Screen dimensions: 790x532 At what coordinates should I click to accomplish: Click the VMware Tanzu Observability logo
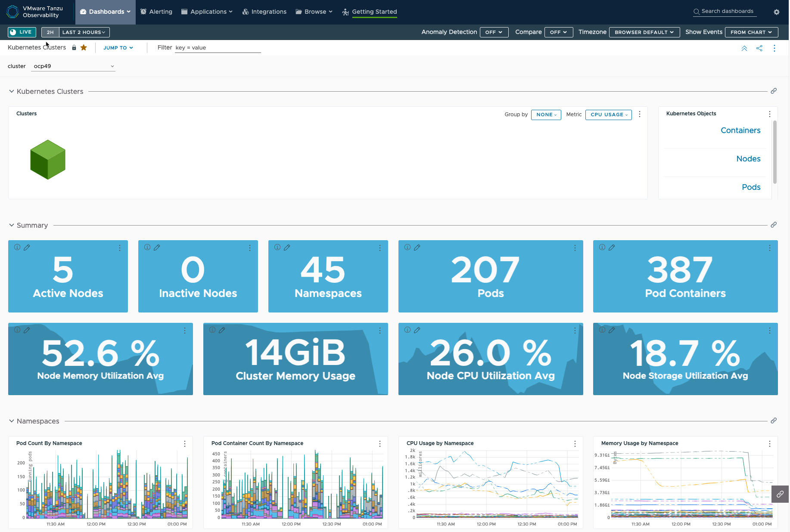(x=34, y=12)
